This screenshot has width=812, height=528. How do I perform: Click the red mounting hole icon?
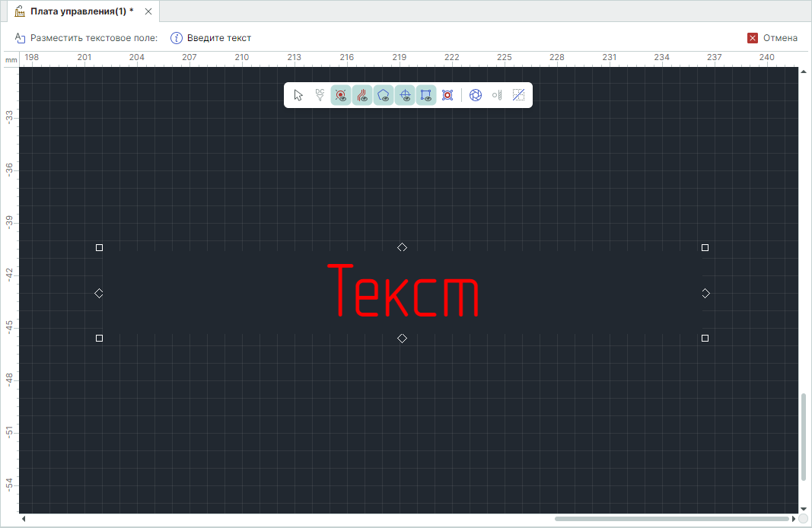(x=447, y=95)
